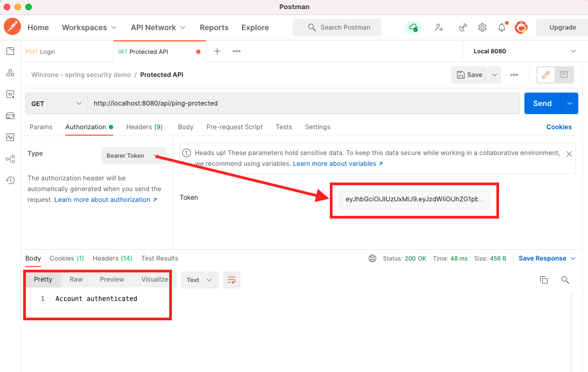Open Flows icon in left sidebar
The height and width of the screenshot is (372, 588).
click(x=10, y=159)
